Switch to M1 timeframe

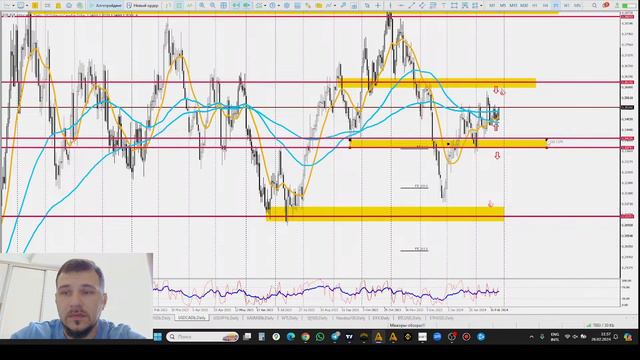tap(492, 6)
